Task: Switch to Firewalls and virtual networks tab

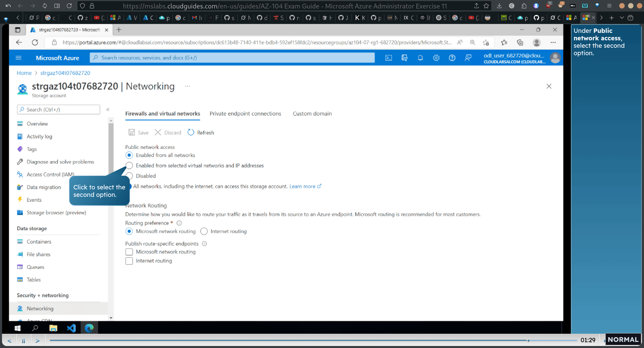Action: [163, 114]
